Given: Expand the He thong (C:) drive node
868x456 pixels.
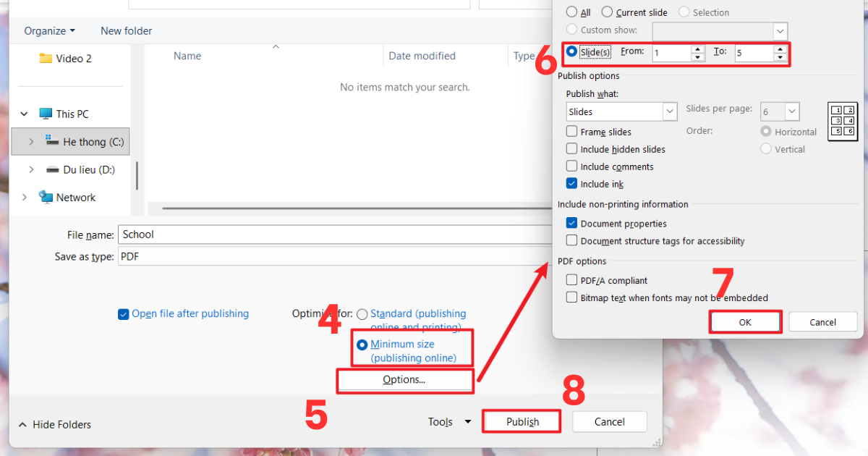Looking at the screenshot, I should pyautogui.click(x=31, y=142).
